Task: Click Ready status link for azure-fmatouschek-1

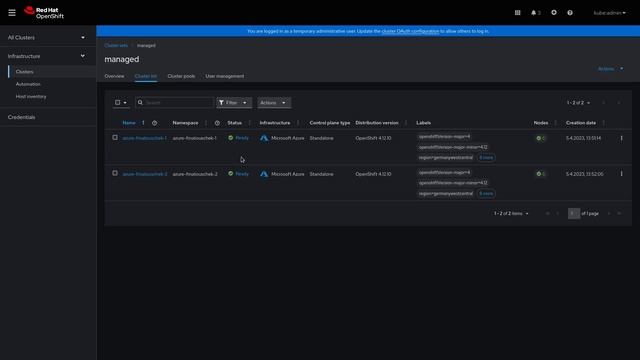Action: 242,138
